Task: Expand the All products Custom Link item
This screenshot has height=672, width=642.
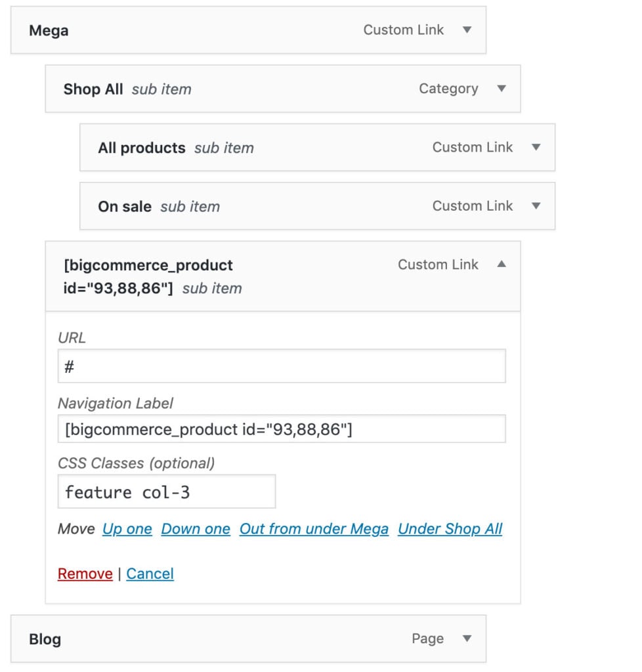Action: pos(536,147)
